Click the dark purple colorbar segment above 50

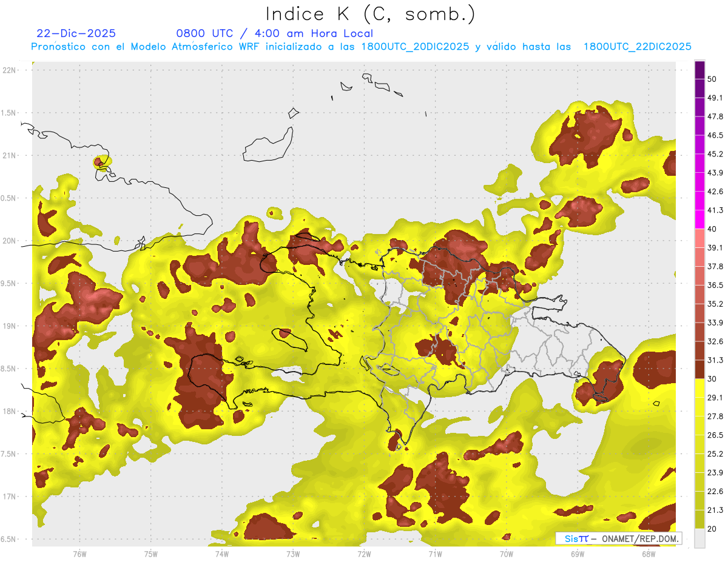coord(699,70)
